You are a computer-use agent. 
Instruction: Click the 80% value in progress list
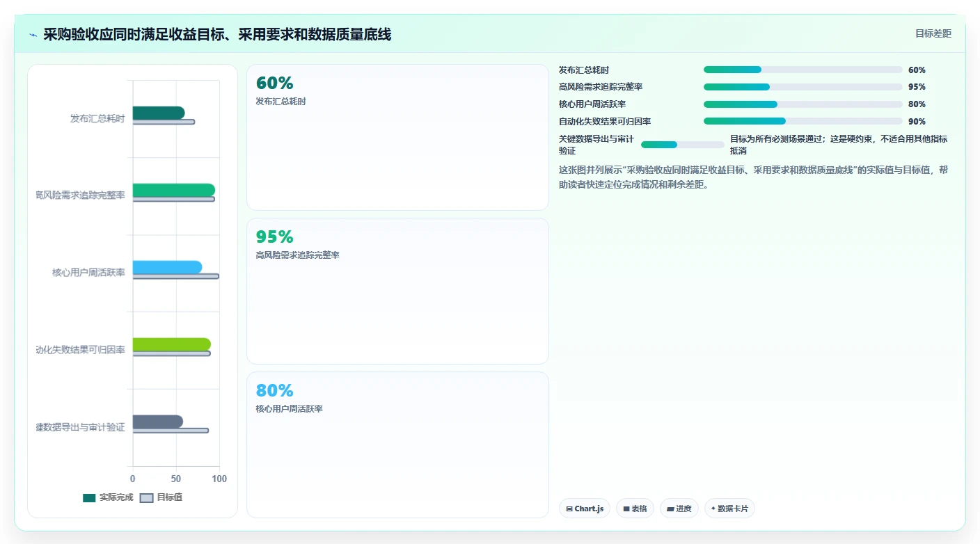[x=917, y=104]
